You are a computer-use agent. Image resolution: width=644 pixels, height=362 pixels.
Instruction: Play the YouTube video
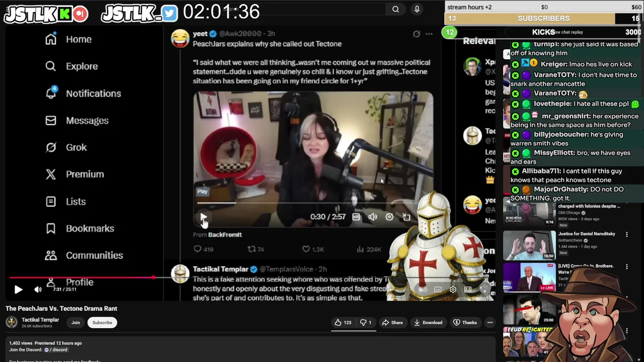[18, 290]
